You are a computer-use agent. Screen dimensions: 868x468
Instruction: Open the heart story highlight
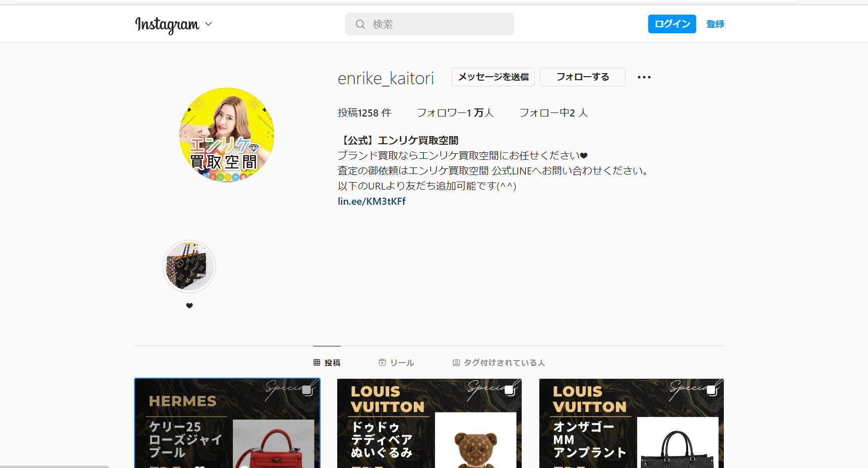(x=190, y=266)
